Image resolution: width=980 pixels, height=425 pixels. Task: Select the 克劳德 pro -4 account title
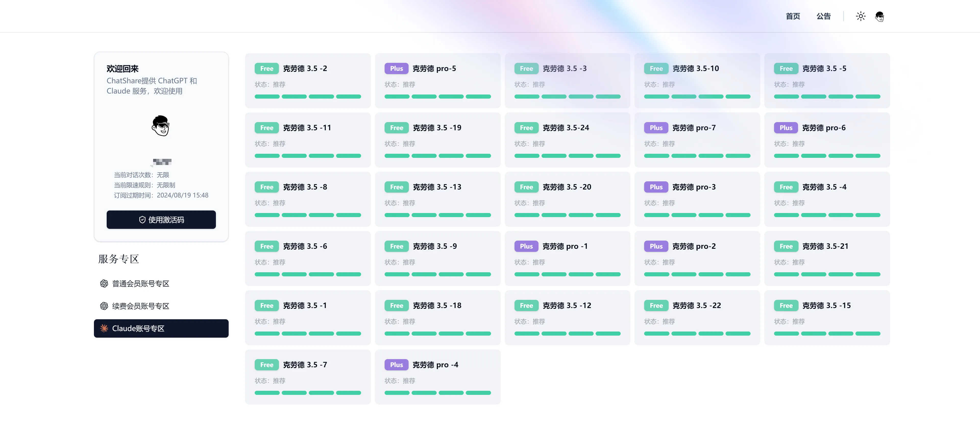435,365
